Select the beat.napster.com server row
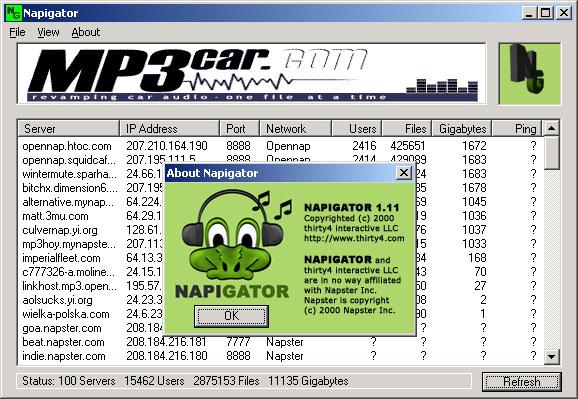 click(280, 342)
